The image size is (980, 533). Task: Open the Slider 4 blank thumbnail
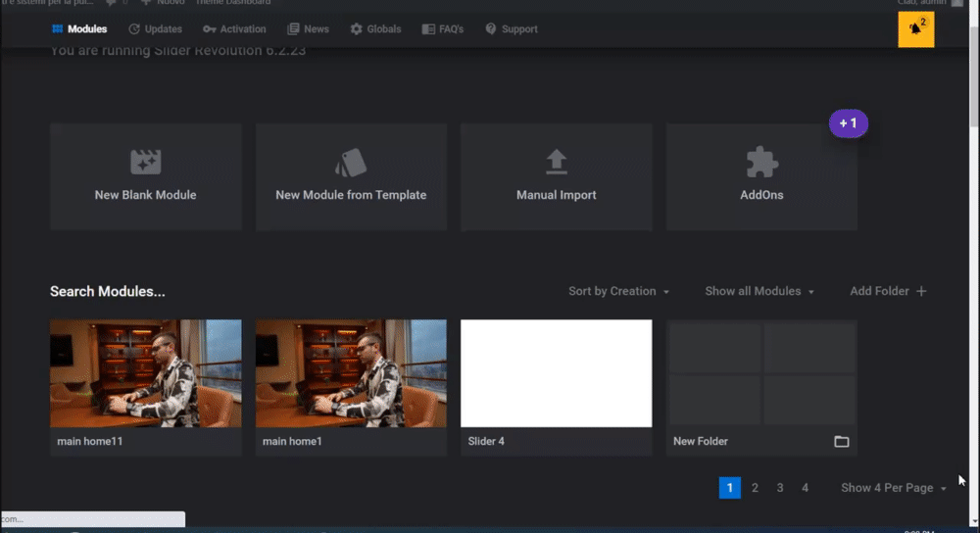(557, 373)
